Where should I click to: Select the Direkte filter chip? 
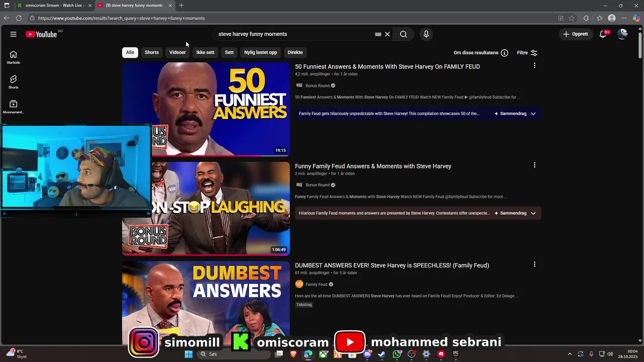(x=295, y=52)
